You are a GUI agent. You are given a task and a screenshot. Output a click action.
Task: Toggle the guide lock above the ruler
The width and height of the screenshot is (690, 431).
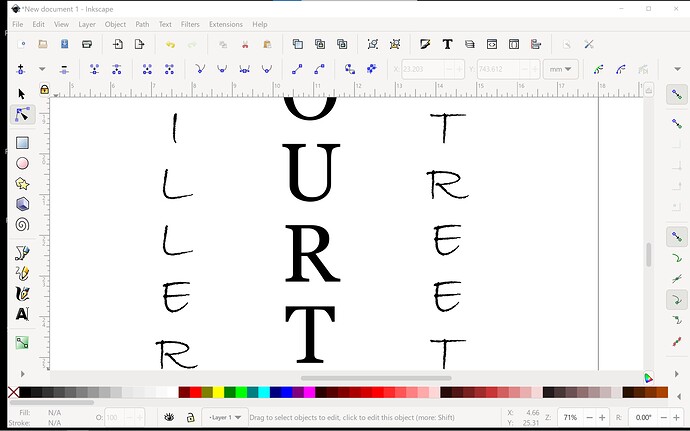pos(44,89)
